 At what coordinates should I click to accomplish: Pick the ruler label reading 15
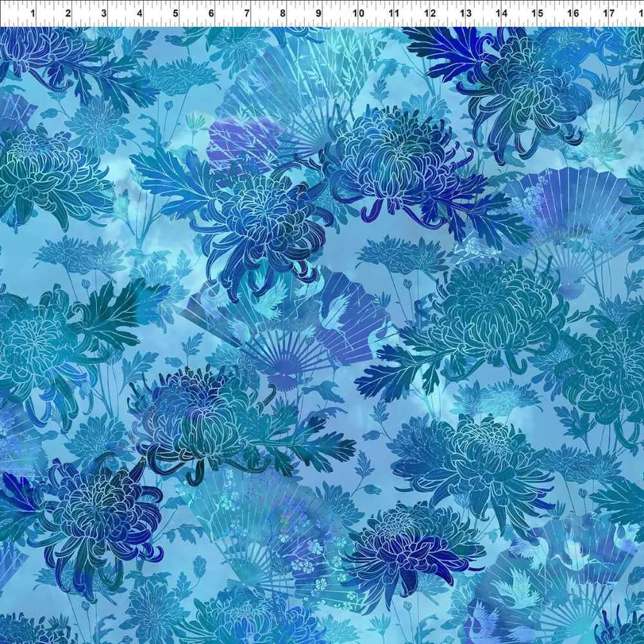(x=537, y=13)
